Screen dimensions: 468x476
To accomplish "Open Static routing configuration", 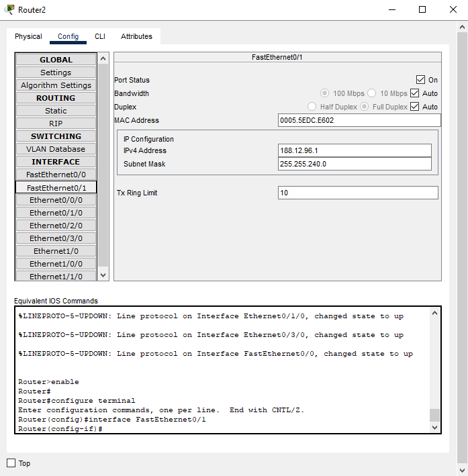I will click(56, 111).
